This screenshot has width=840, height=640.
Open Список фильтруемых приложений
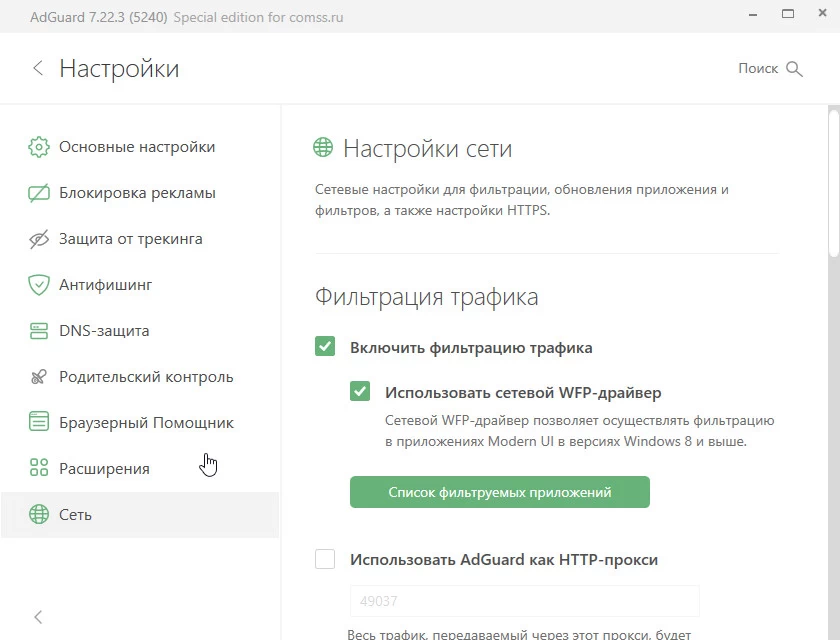pos(499,492)
